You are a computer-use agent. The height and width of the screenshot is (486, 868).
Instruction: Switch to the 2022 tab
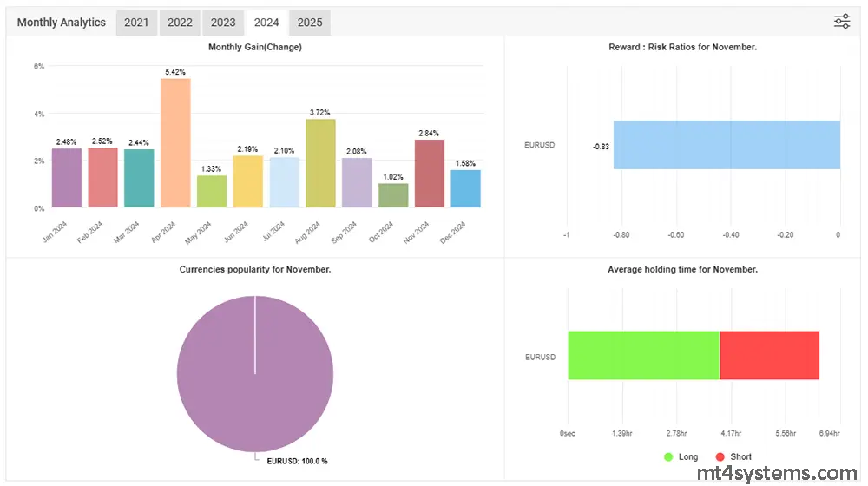coord(180,23)
